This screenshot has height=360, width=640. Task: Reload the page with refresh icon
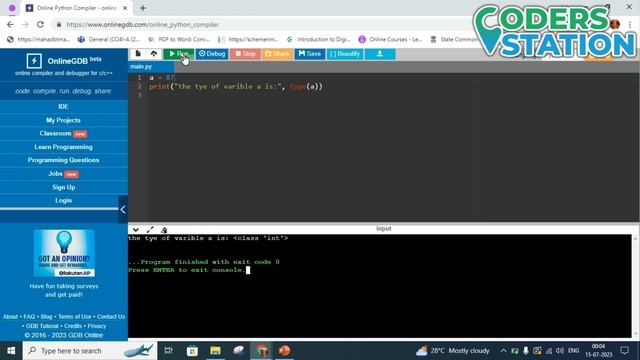tap(40, 24)
